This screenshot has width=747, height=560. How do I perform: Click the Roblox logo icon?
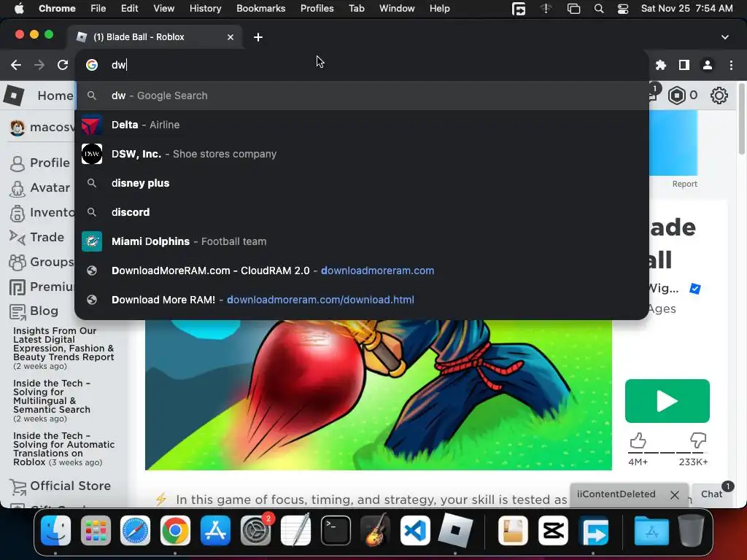coord(14,96)
